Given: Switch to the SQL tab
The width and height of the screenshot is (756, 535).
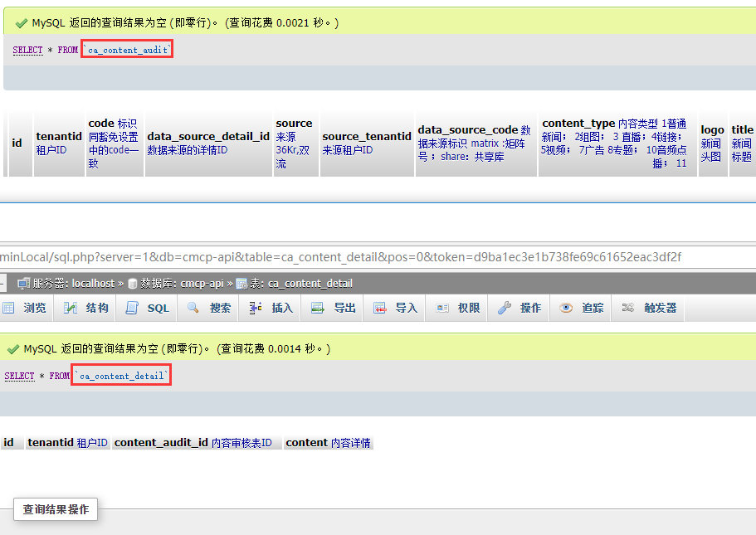Looking at the screenshot, I should pyautogui.click(x=147, y=308).
